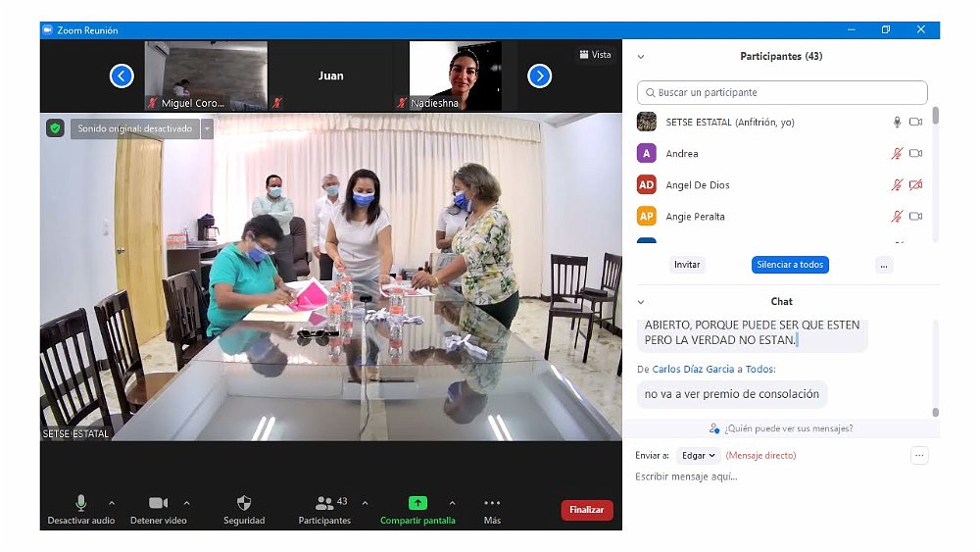Viewport: 980px width, 552px height.
Task: Click the green Compartir pantalla icon
Action: click(x=417, y=503)
